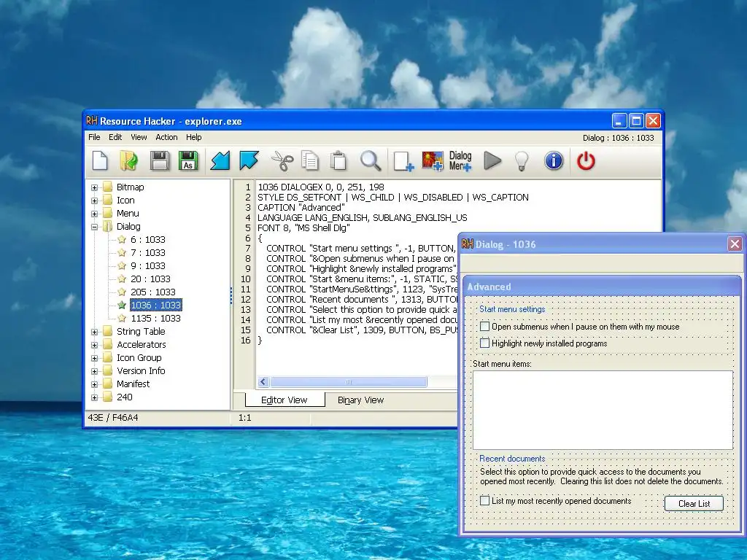Check Highlight newly installed programs checkbox

pyautogui.click(x=484, y=343)
